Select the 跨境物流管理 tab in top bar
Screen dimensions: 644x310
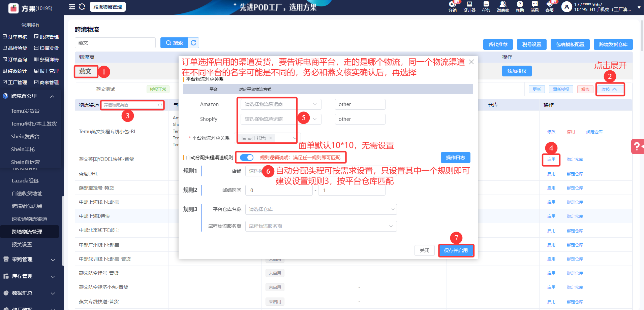108,7
